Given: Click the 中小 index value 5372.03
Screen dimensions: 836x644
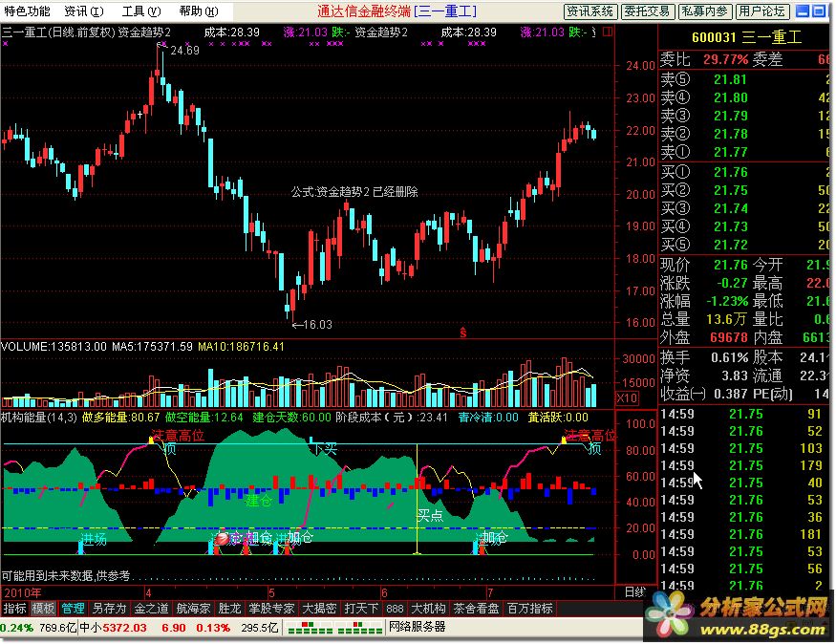Looking at the screenshot, I should point(125,628).
